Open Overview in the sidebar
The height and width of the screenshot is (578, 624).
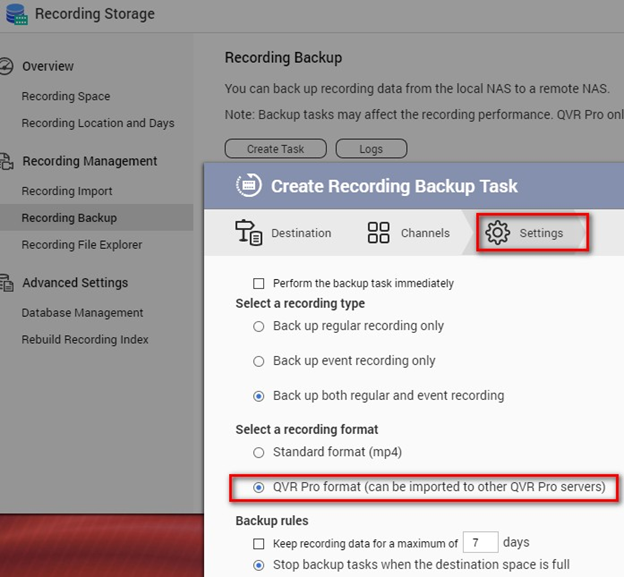click(48, 66)
